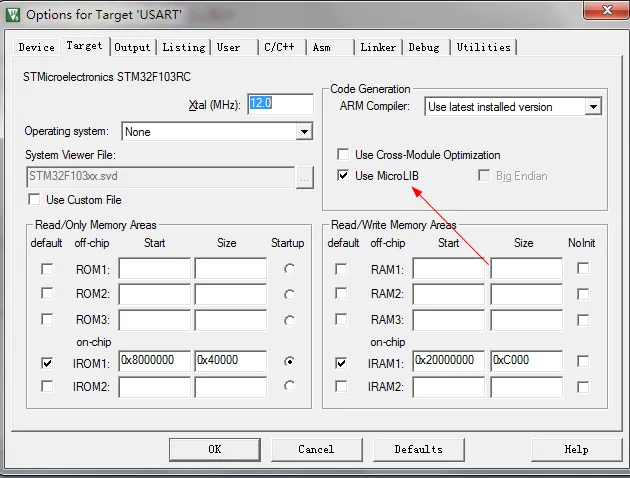Switch to the Device tab
Viewport: 630px width, 478px height.
(x=36, y=47)
